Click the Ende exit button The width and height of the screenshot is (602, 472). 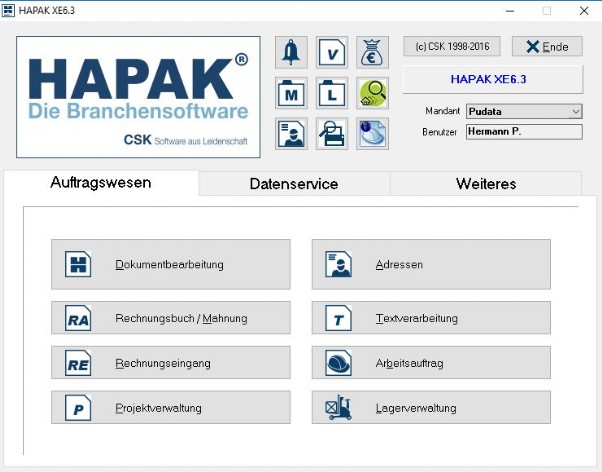pos(547,47)
